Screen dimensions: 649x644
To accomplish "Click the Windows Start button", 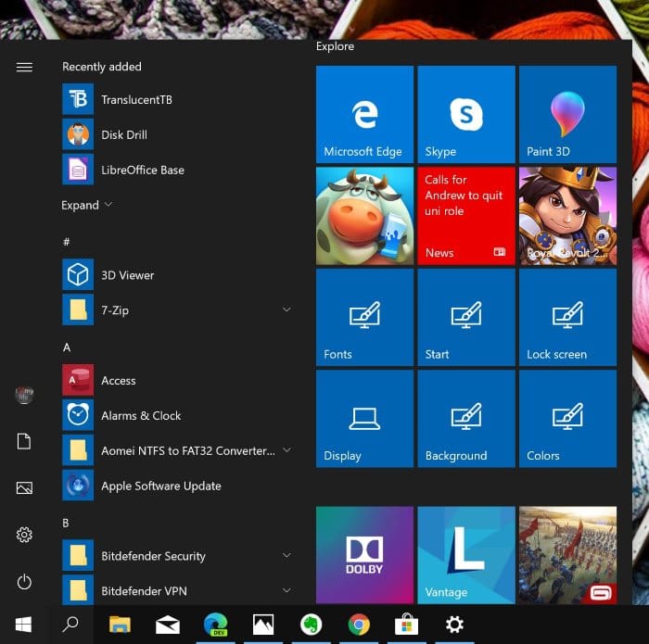I will [x=23, y=625].
